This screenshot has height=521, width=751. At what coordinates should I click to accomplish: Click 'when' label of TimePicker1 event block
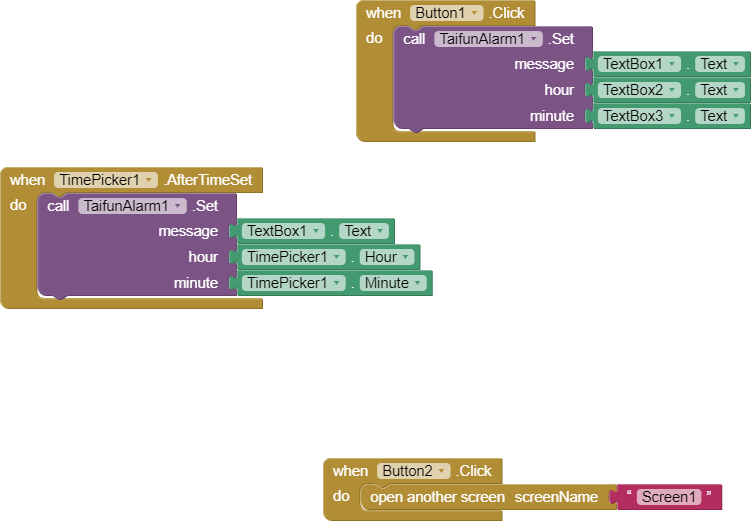click(27, 180)
